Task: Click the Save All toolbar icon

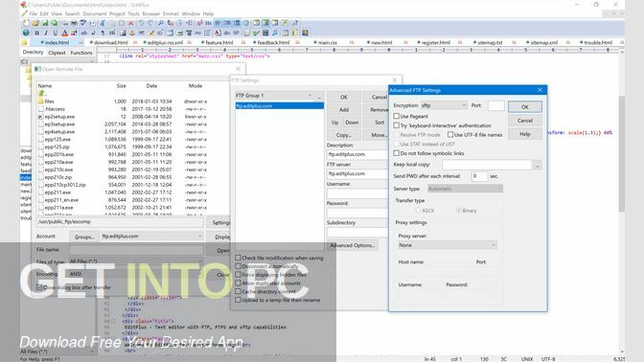Action: (x=55, y=23)
